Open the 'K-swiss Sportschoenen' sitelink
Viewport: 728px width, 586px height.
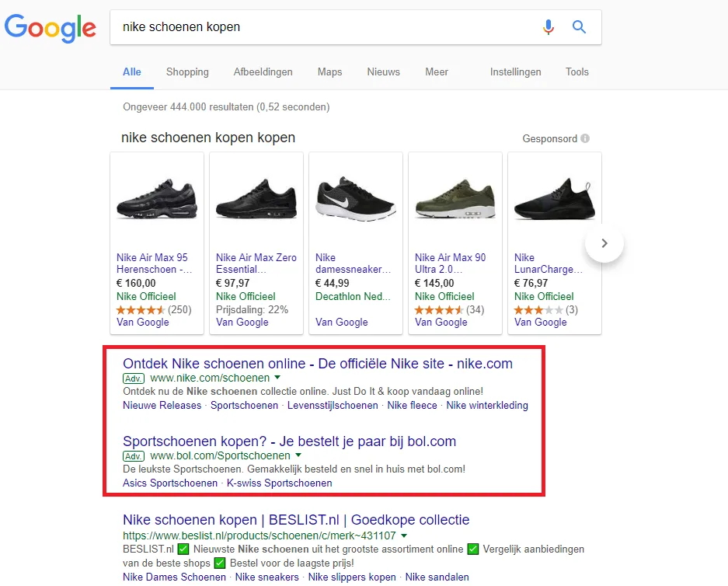click(x=280, y=483)
